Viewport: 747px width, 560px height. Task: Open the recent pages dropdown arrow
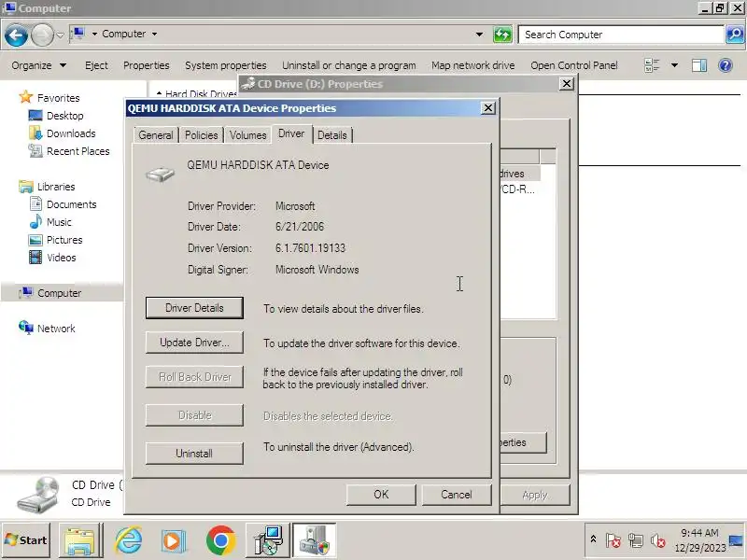pos(60,35)
